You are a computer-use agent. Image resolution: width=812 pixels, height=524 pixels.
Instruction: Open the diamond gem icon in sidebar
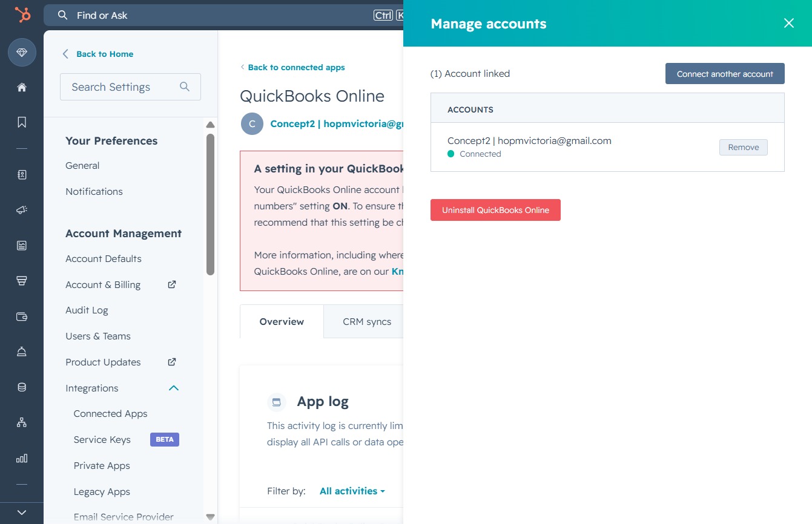[22, 53]
